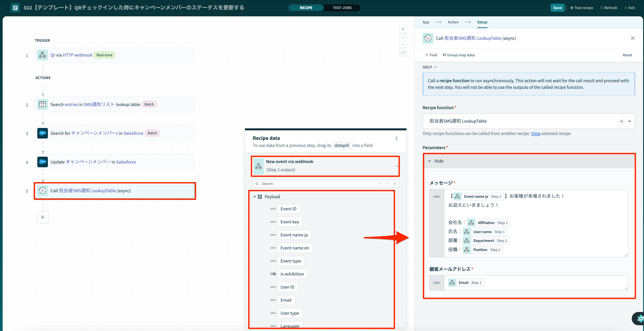This screenshot has height=331, width=644.
Task: Click Test recipe button
Action: [x=582, y=8]
